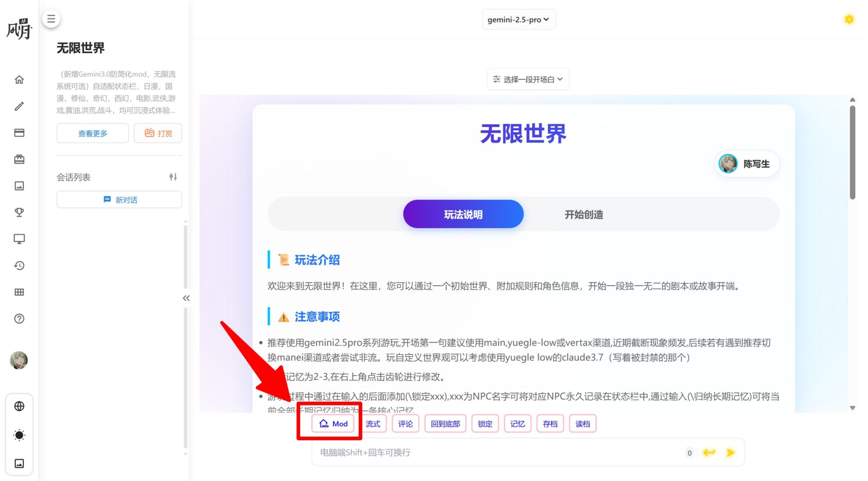The image size is (868, 481).
Task: Open the trophy rankings icon
Action: coord(19,212)
